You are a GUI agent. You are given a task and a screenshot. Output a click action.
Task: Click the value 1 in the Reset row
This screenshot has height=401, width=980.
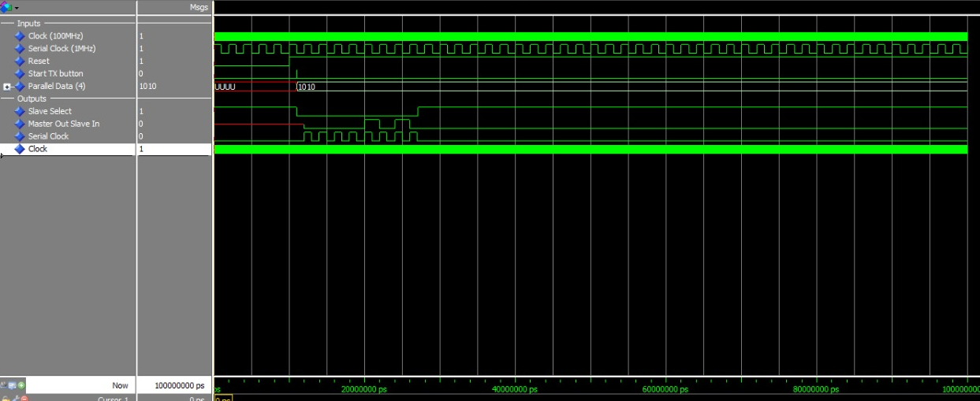click(141, 61)
